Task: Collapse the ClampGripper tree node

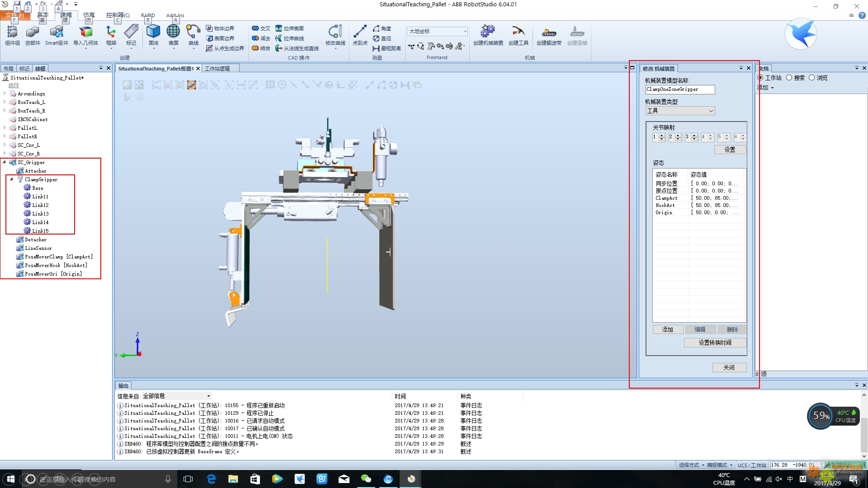Action: (12, 179)
